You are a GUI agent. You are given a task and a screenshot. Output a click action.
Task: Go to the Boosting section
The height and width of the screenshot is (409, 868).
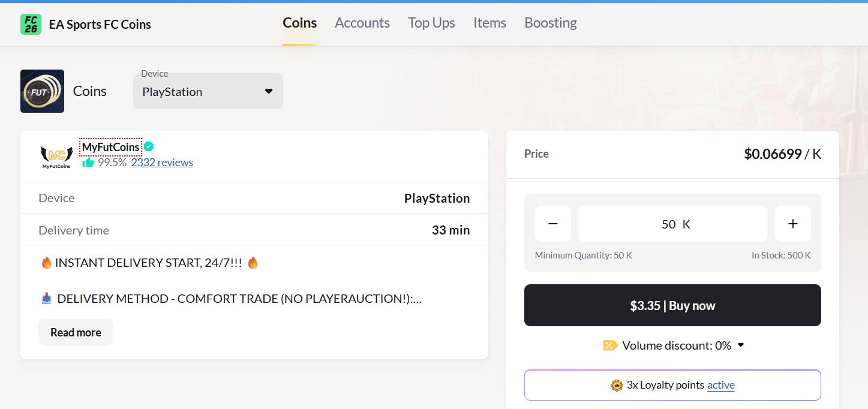click(550, 23)
